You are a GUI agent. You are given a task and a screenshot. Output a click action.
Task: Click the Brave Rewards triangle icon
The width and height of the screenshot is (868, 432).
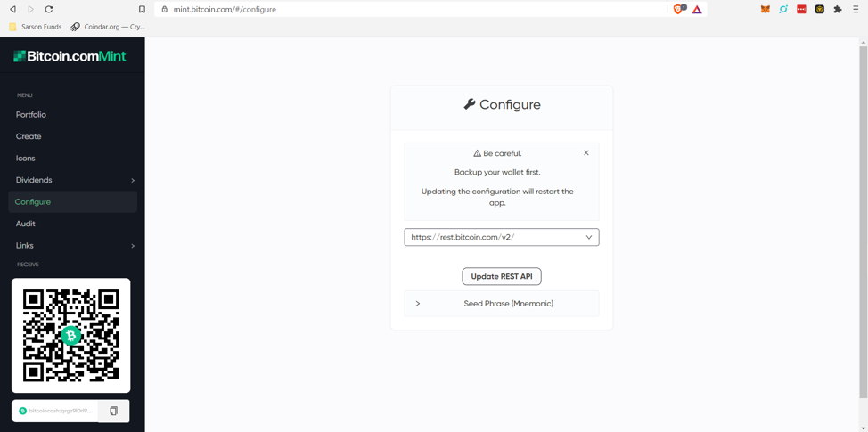click(697, 10)
